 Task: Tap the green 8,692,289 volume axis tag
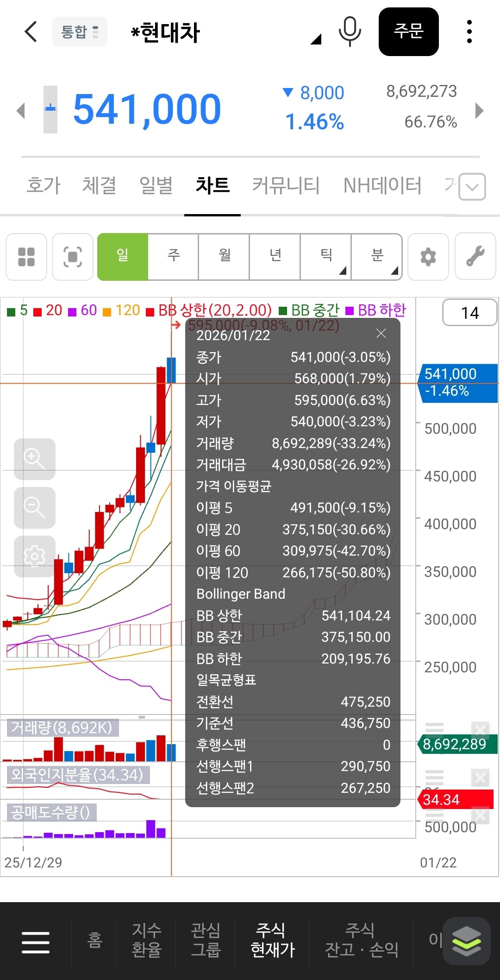point(457,744)
